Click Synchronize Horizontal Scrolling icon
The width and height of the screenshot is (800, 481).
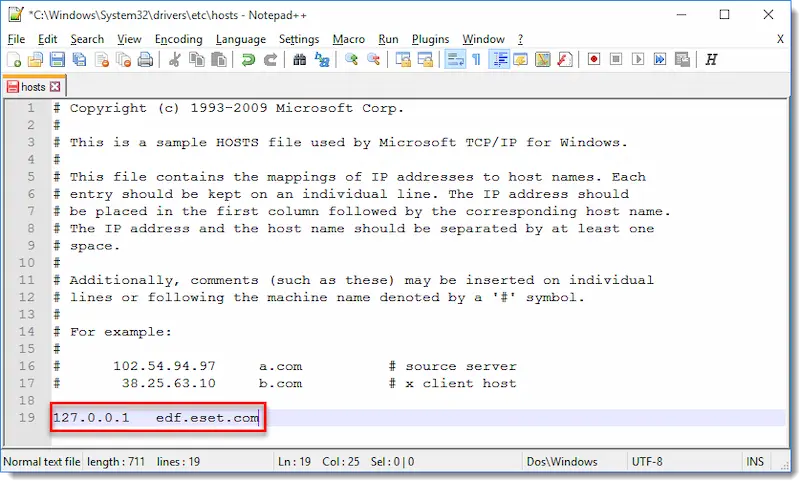[425, 60]
